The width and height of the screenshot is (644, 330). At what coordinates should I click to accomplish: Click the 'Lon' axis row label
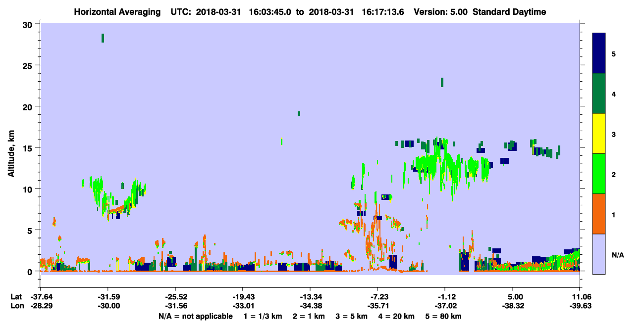16,306
